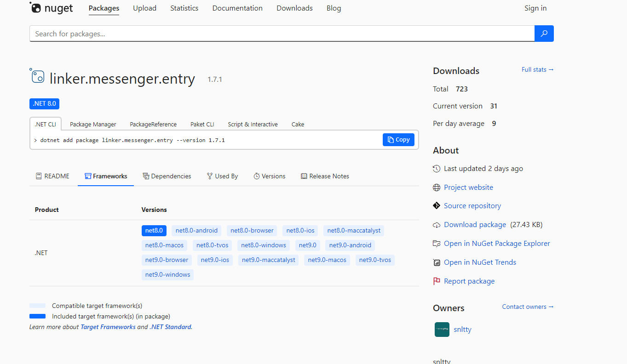Focus the Search for packages field
Viewport: 627px width, 364px height.
(x=282, y=34)
